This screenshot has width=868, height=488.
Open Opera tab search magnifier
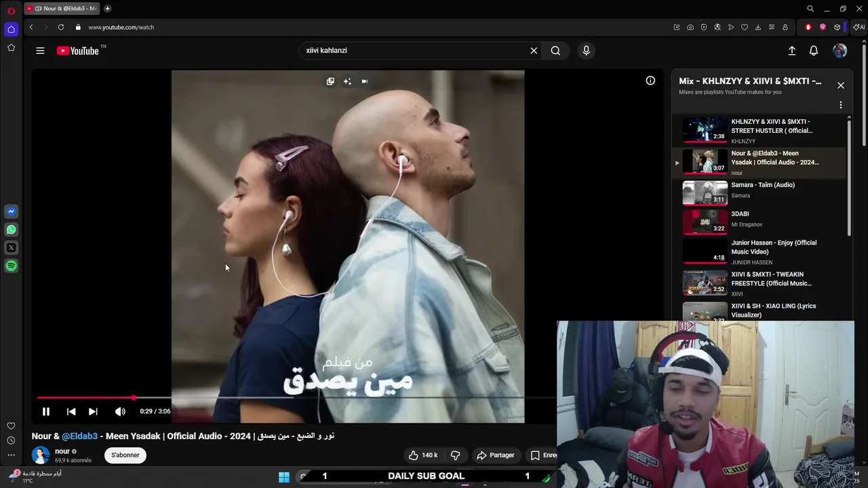coord(810,9)
